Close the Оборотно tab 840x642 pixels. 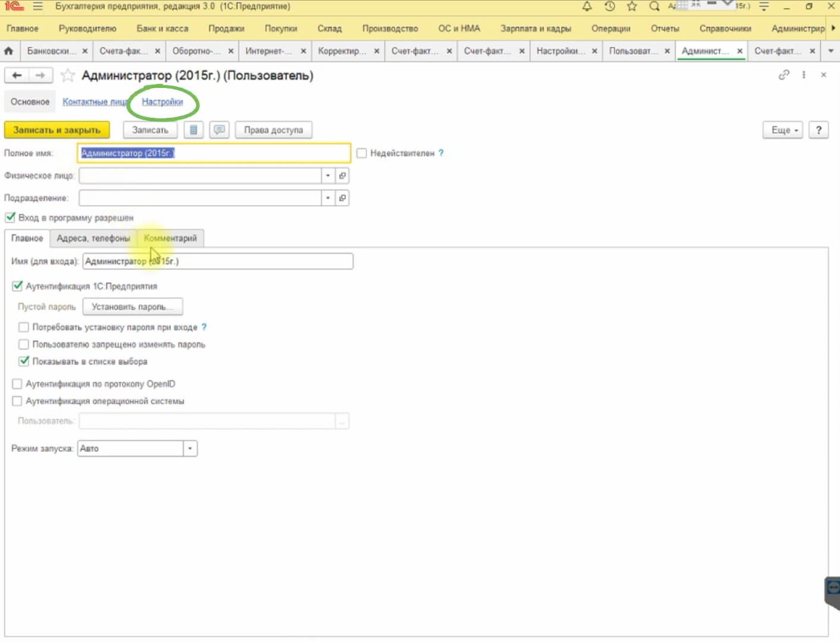[x=231, y=51]
